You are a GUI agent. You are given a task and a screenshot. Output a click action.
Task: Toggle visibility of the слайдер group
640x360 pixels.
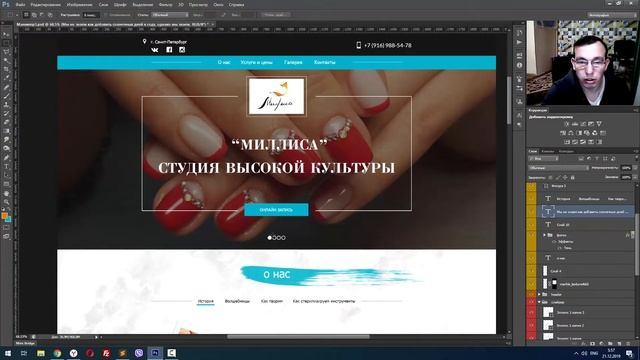coord(531,302)
